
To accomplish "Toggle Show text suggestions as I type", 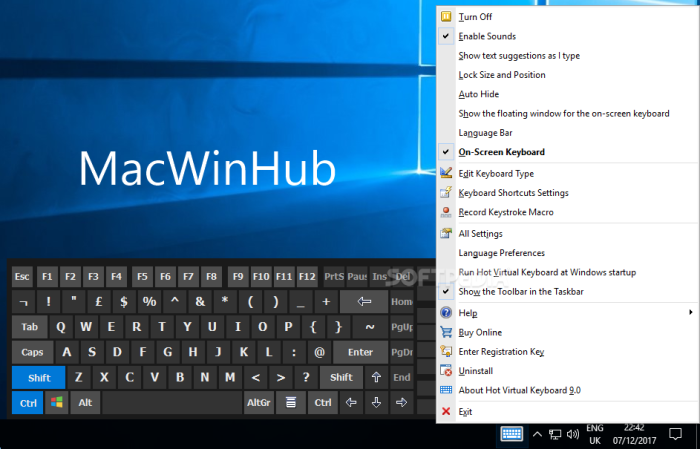I will point(567,55).
